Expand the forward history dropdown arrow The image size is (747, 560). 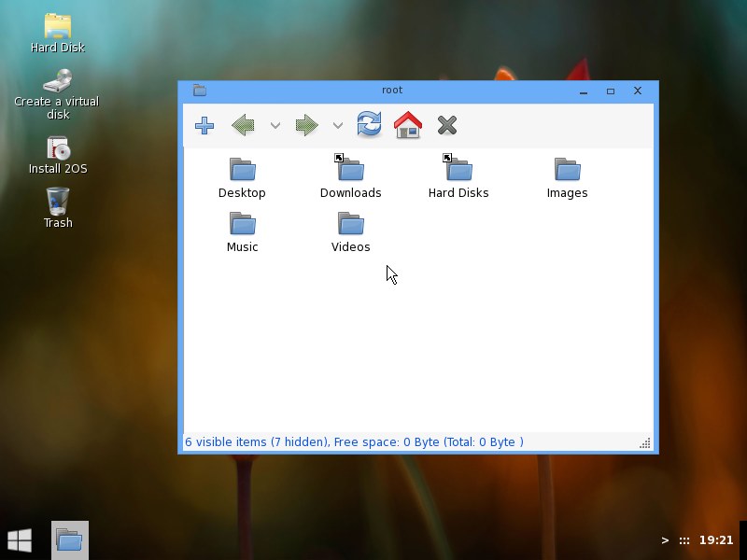point(338,125)
